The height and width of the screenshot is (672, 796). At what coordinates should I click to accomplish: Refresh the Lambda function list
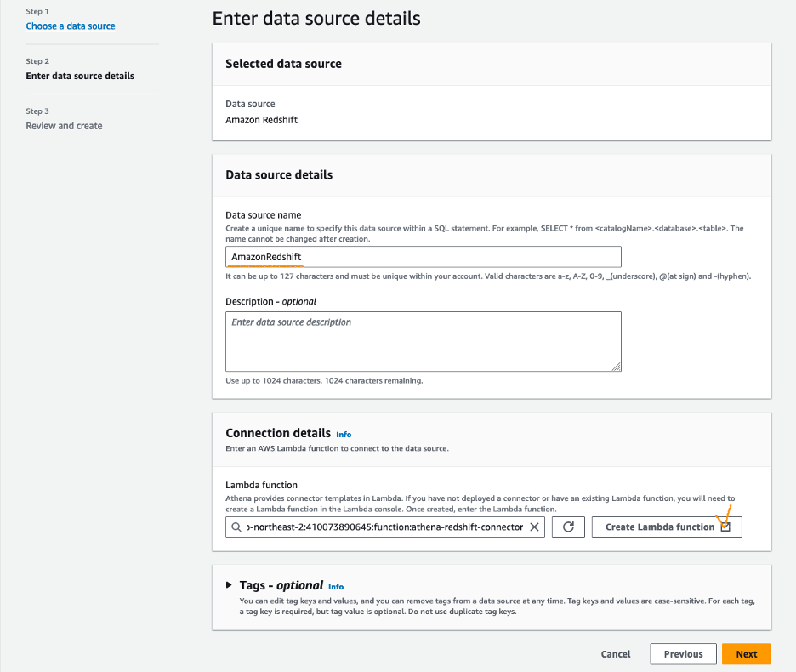(568, 527)
